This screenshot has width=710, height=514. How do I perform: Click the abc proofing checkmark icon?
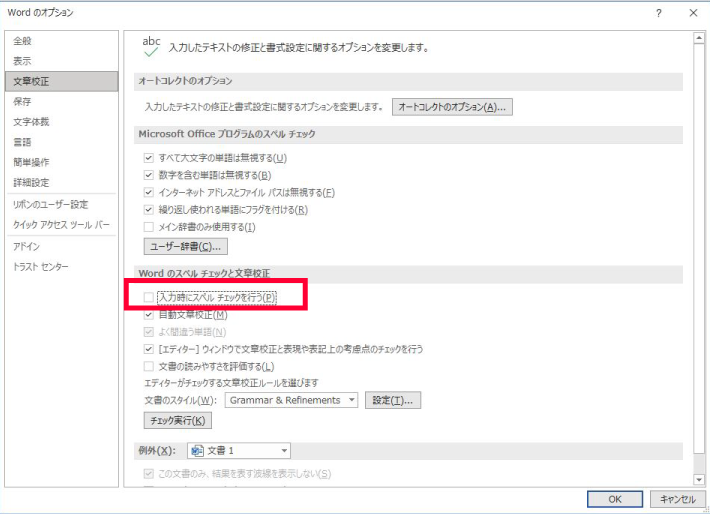151,47
